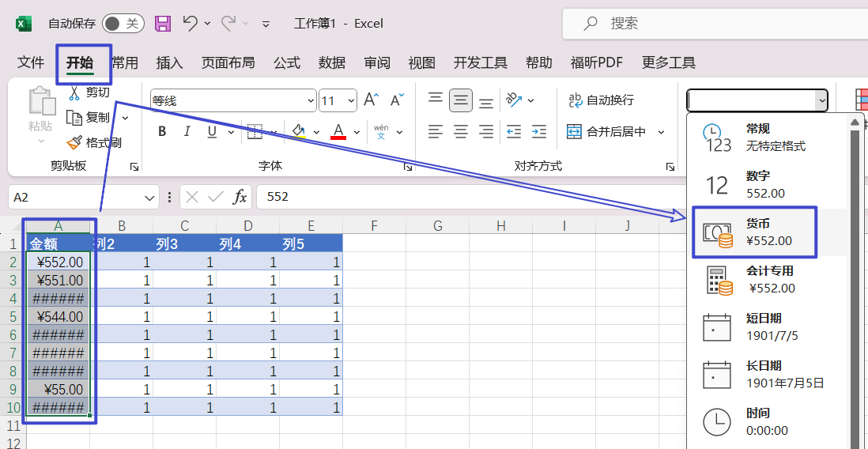Toggle the AutoSave switch

pyautogui.click(x=122, y=24)
